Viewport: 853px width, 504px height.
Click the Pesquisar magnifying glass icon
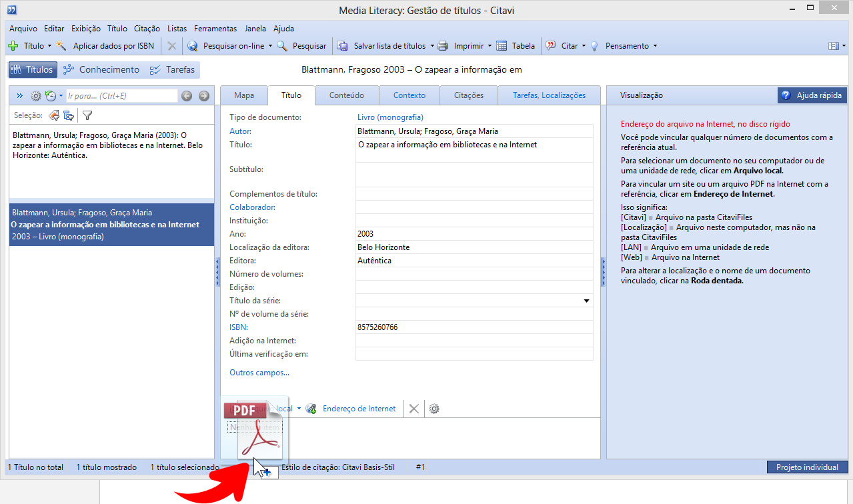coord(282,46)
